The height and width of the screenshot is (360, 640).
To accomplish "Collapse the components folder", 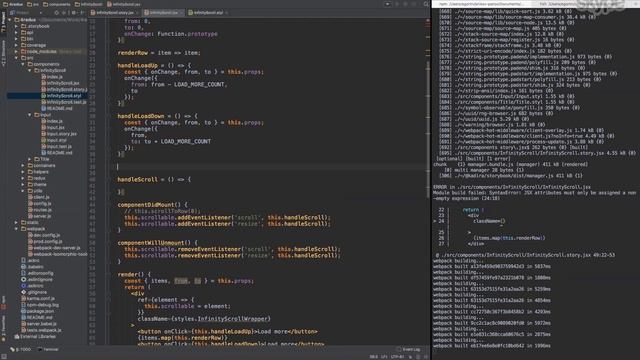I will click(23, 64).
